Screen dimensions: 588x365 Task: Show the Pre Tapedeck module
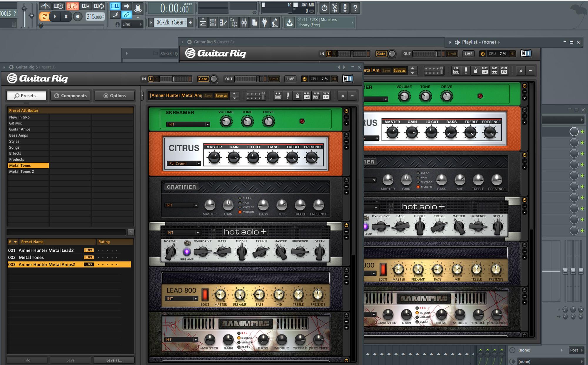point(278,96)
